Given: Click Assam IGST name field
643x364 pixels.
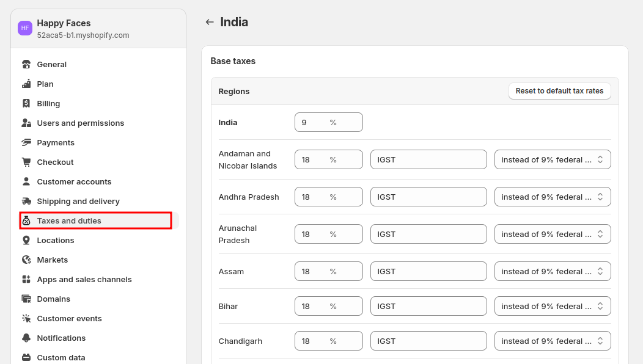Looking at the screenshot, I should 428,271.
